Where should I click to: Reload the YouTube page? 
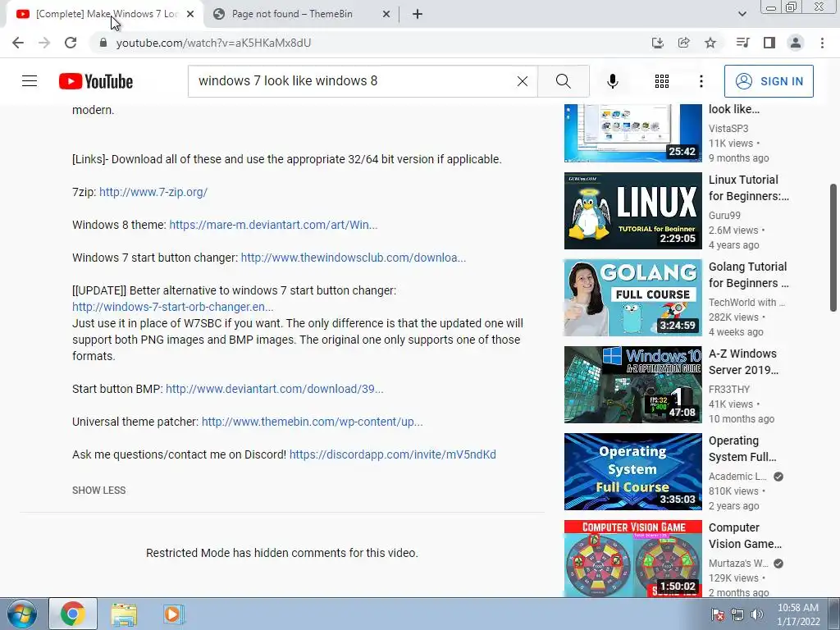tap(71, 43)
